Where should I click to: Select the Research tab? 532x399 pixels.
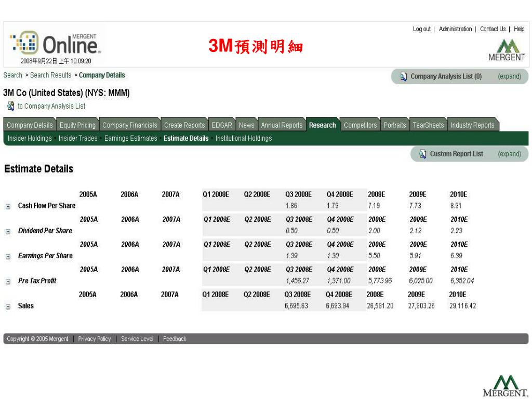(323, 125)
